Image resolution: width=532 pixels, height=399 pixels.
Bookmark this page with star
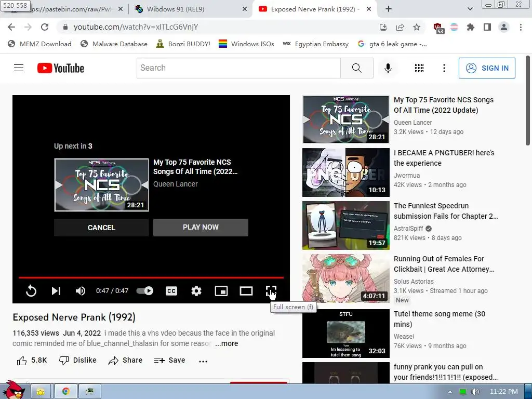click(x=417, y=27)
